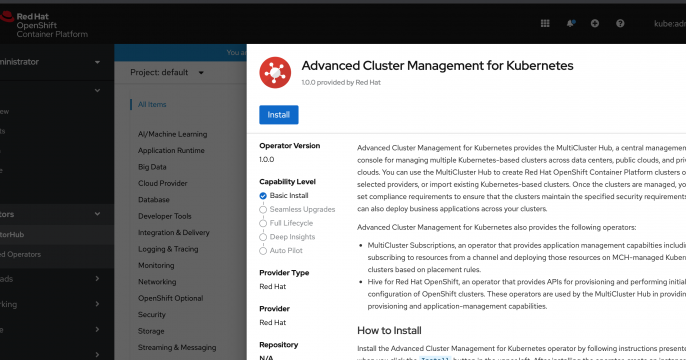Open the help question mark menu

620,24
